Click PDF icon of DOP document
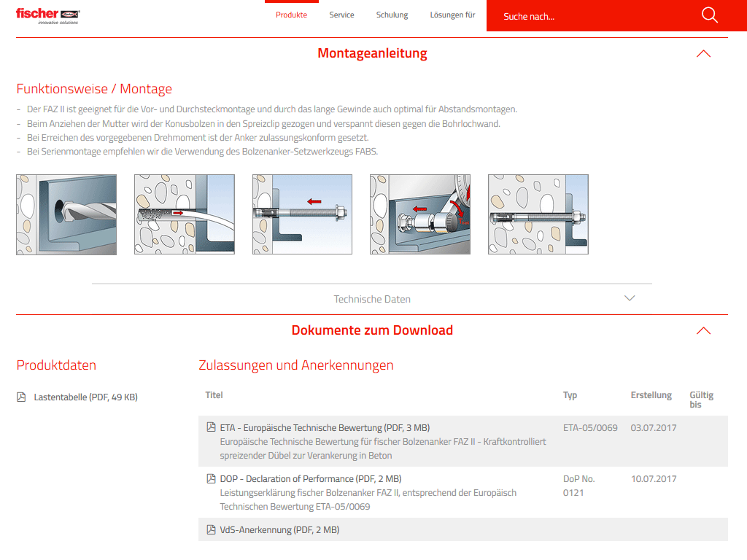The image size is (747, 560). pos(211,478)
